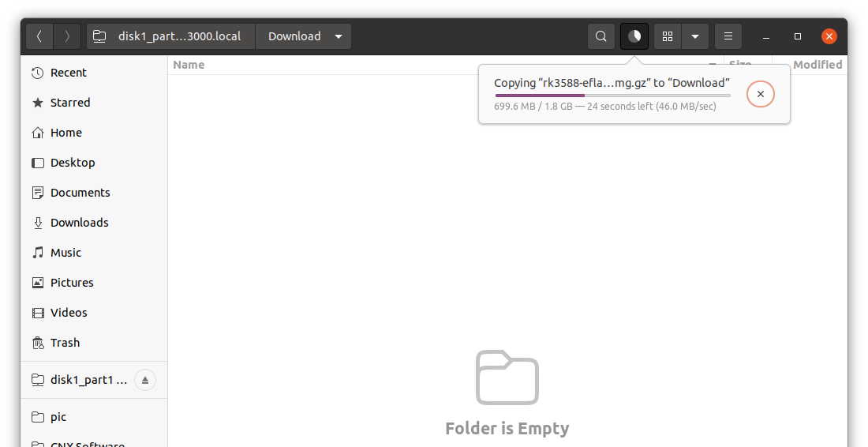This screenshot has height=447, width=868.
Task: Open search in file manager
Action: coord(601,36)
